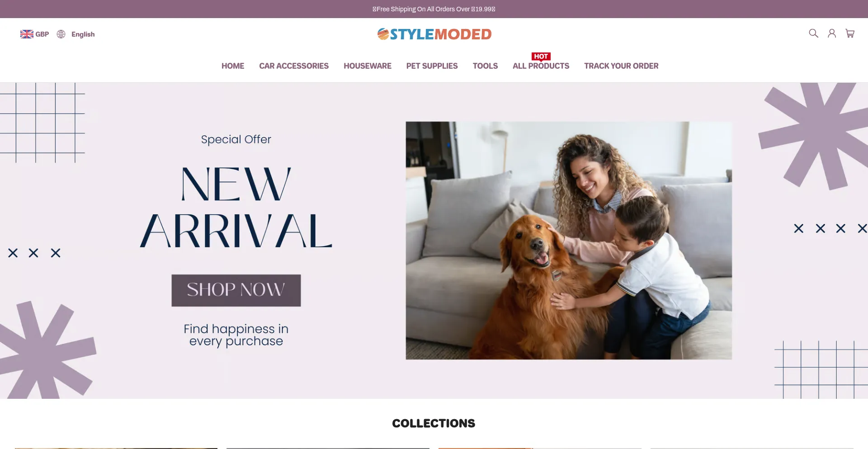Click the STYLEMODED logo
Image resolution: width=868 pixels, height=449 pixels.
pyautogui.click(x=434, y=34)
